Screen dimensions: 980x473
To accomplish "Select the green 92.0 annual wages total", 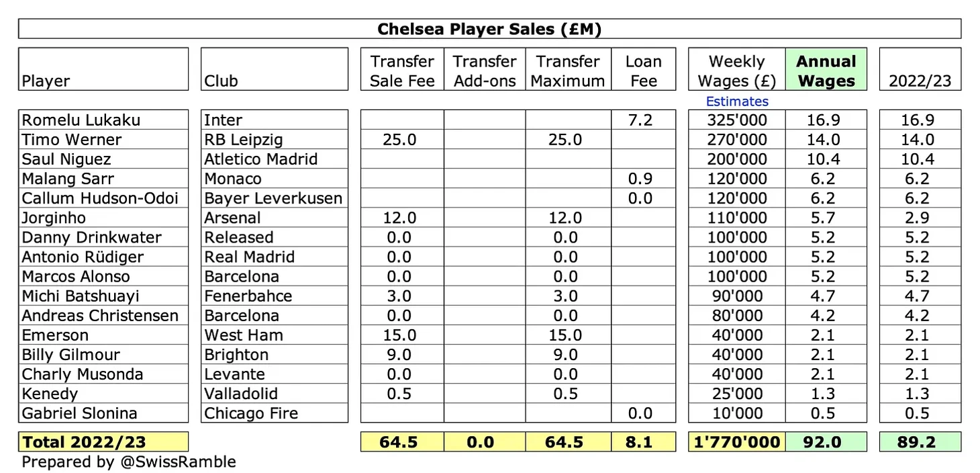I will (826, 442).
